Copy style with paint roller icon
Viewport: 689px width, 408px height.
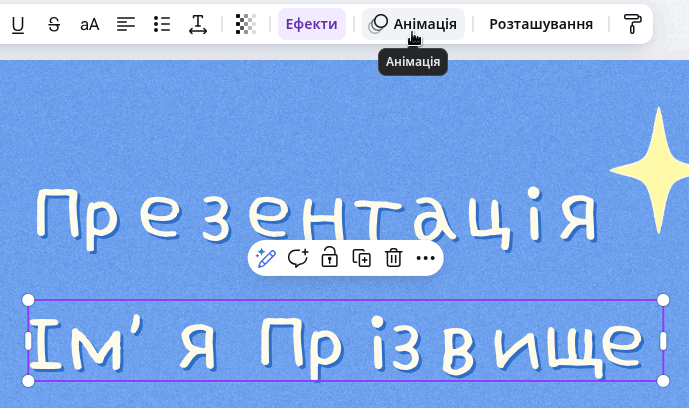click(632, 24)
